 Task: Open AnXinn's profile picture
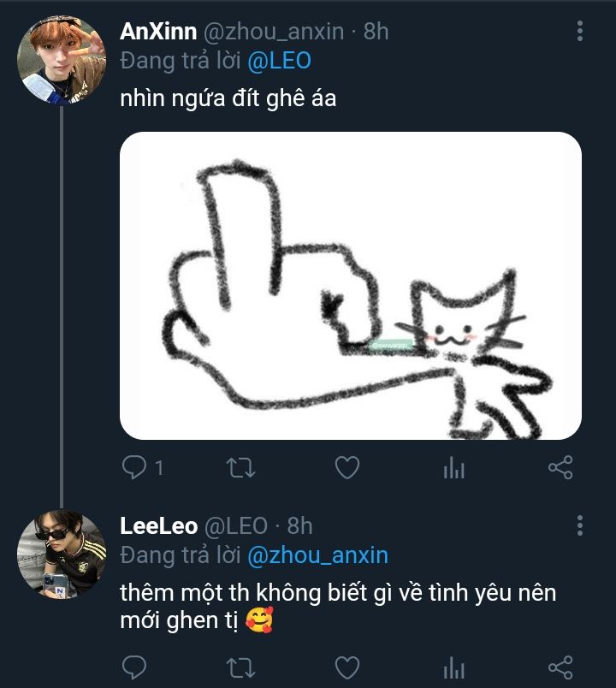(x=62, y=62)
